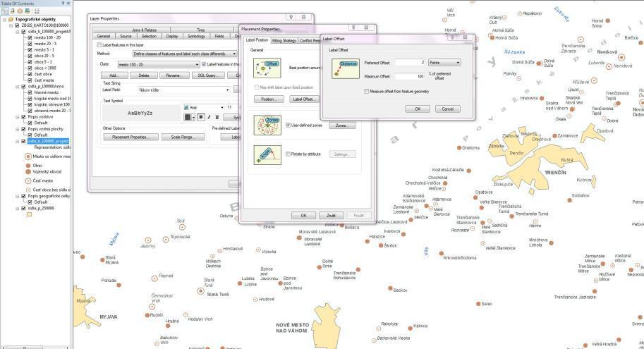The width and height of the screenshot is (644, 349).
Task: Toggle hlavné mesto class checkbox
Action: pos(30,92)
